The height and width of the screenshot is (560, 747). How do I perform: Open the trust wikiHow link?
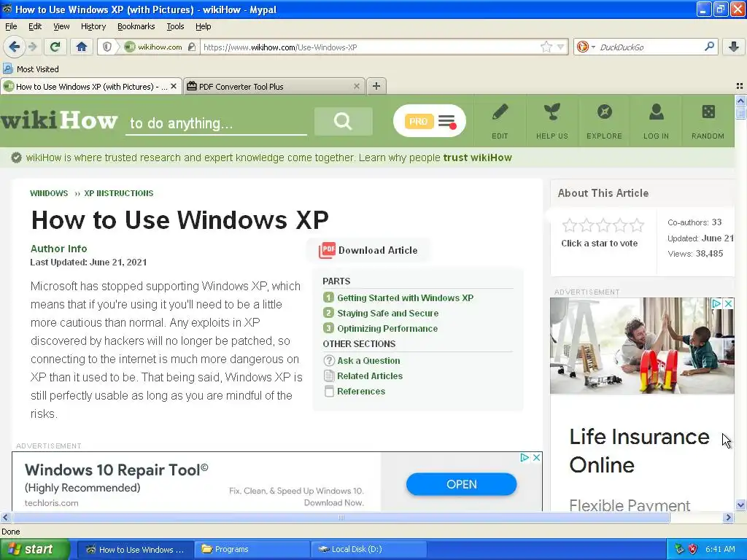tap(477, 157)
